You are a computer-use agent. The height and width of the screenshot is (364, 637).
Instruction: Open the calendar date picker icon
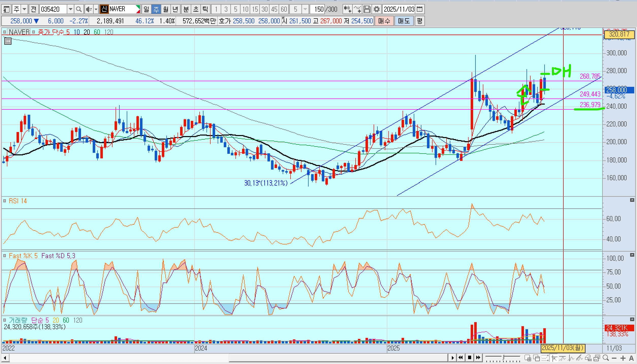(x=420, y=9)
